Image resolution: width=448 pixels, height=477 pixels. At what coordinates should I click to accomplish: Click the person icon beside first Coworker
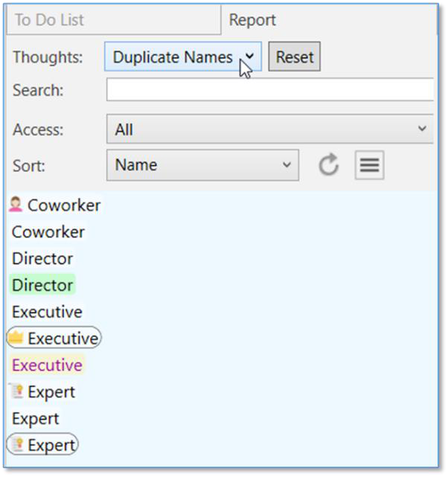click(x=16, y=204)
